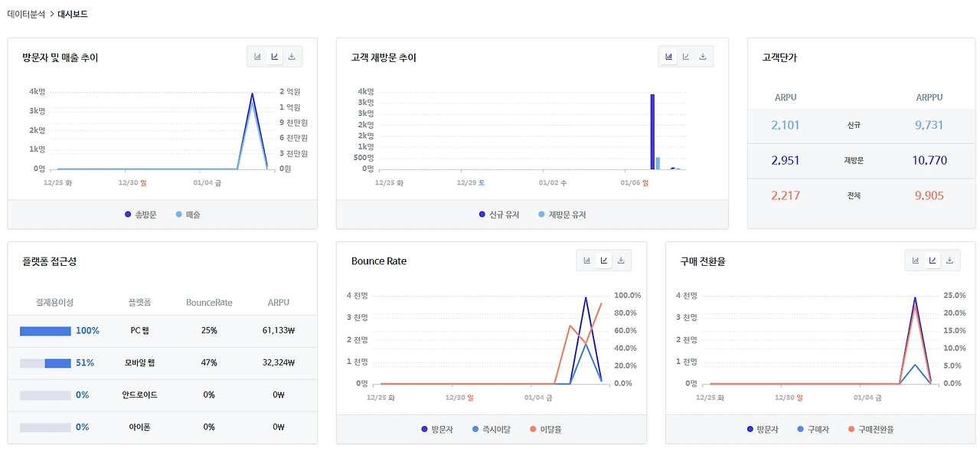980x449 pixels.
Task: Toggle 이탈율 legend series
Action: point(546,430)
